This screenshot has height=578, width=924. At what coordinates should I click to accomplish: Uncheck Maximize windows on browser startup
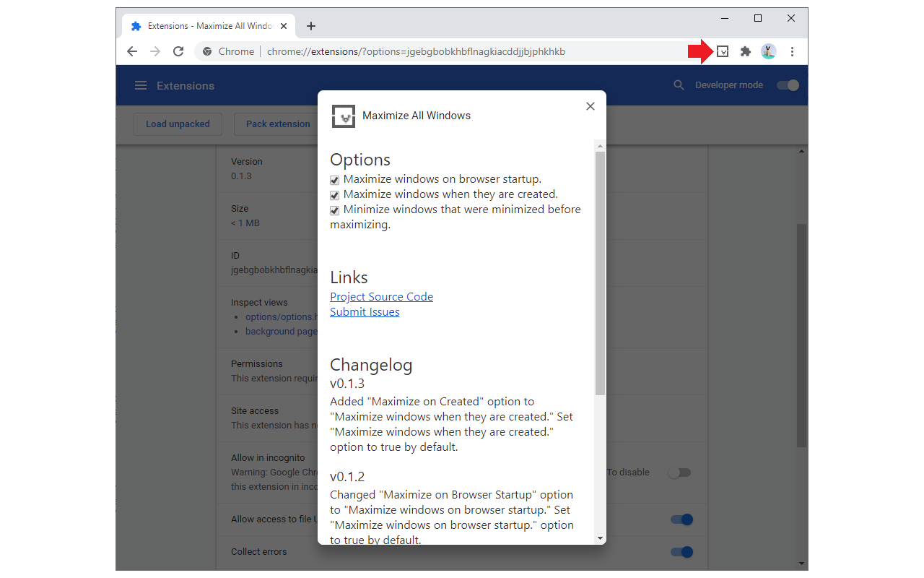(x=335, y=180)
